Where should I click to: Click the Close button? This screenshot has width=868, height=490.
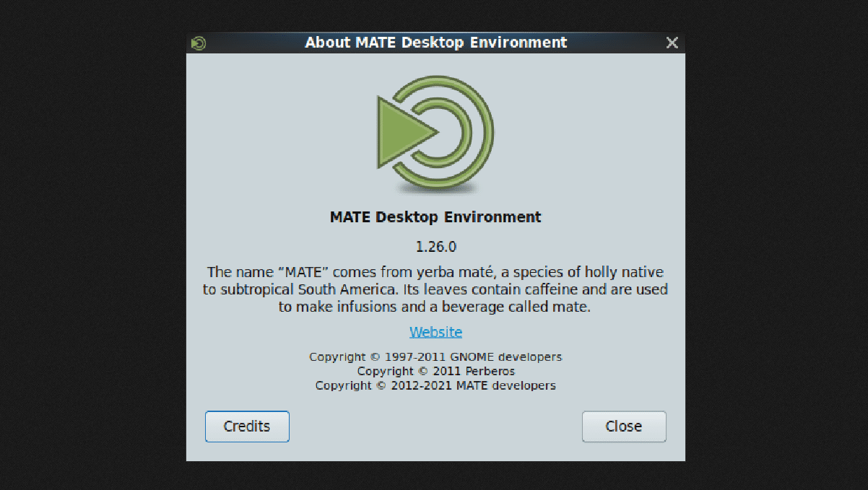click(624, 426)
